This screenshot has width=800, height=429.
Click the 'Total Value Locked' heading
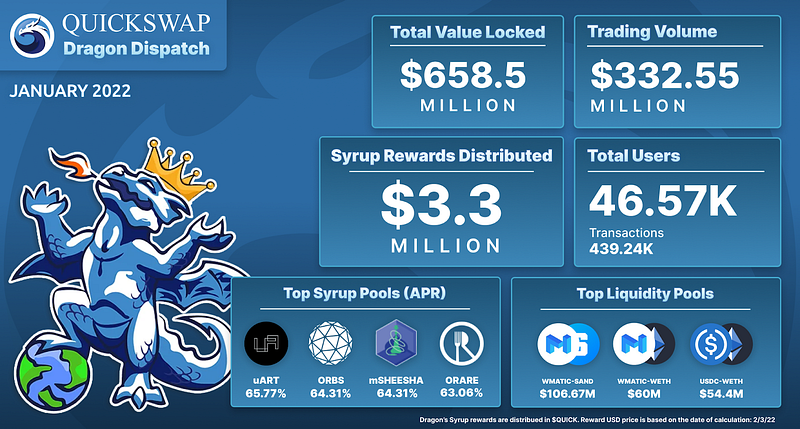pos(468,32)
